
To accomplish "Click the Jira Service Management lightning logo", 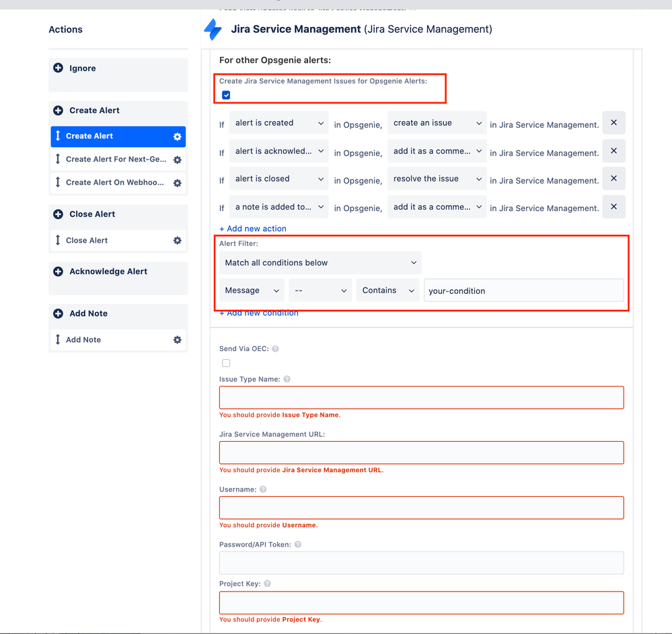I will point(213,30).
